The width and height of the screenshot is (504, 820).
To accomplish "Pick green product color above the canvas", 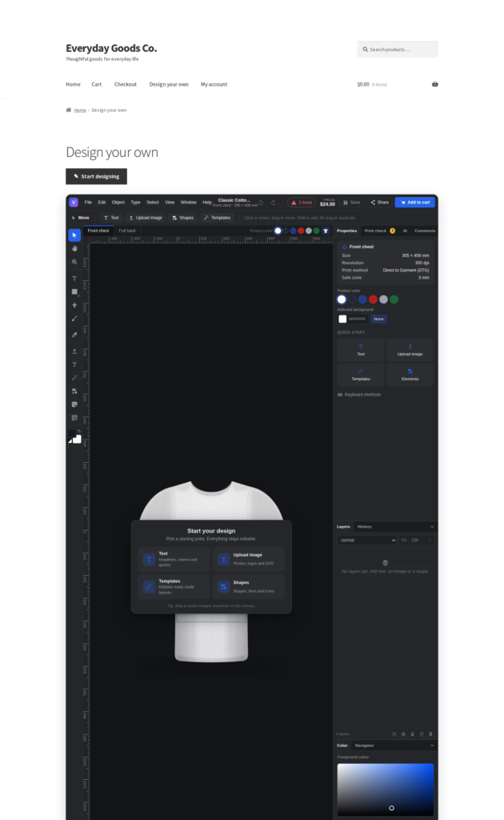I will point(317,231).
